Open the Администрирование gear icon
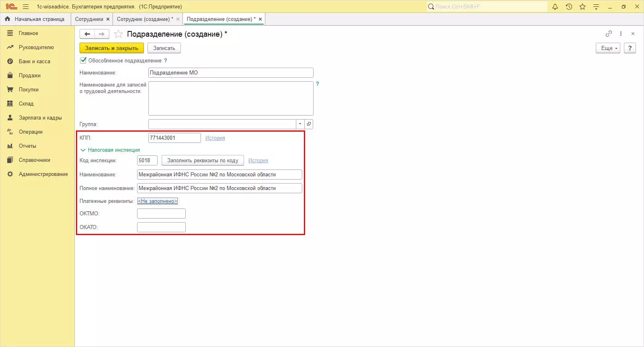This screenshot has height=347, width=644. 10,174
